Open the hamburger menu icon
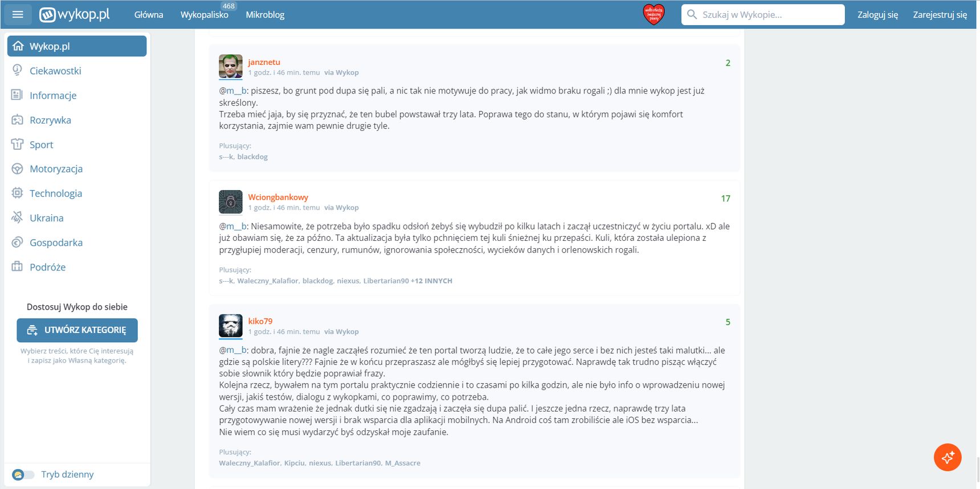980x489 pixels. [18, 14]
